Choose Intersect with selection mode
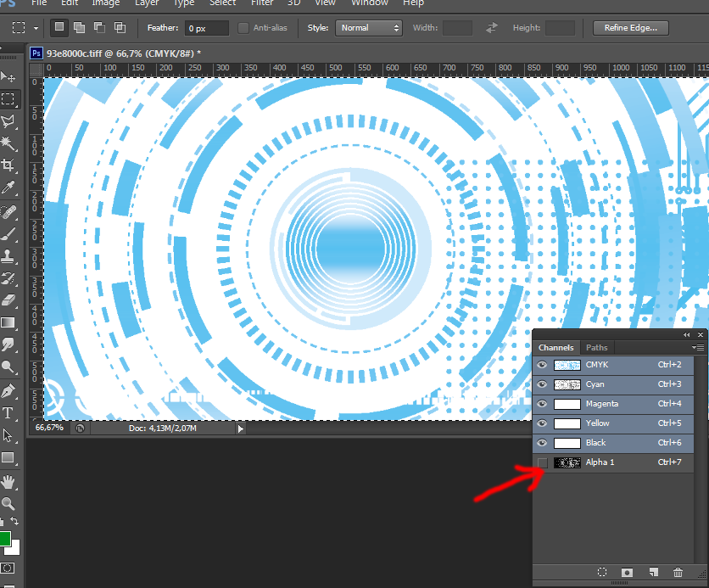This screenshot has height=588, width=709. [x=120, y=28]
